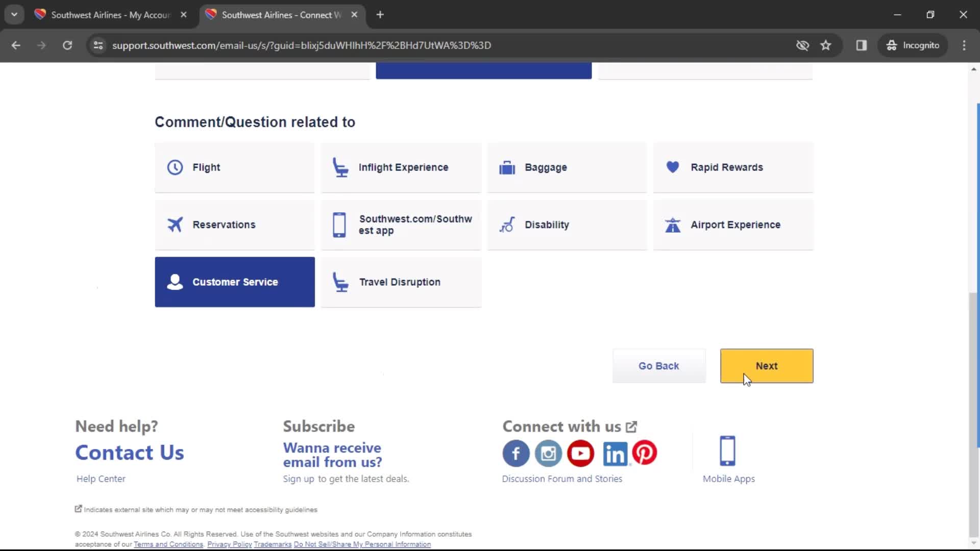Screen dimensions: 980x551
Task: Open the Privacy Policy link
Action: 229,544
